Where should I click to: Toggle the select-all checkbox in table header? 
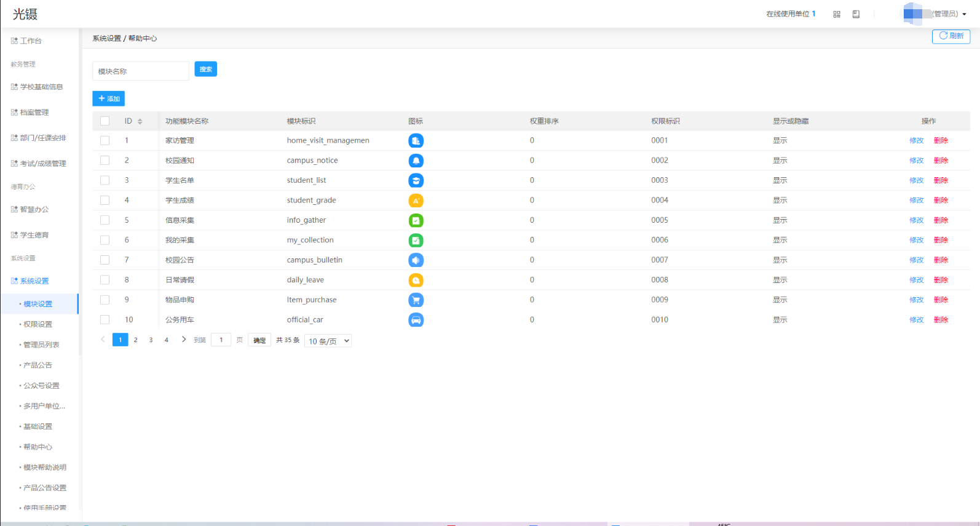(x=105, y=121)
